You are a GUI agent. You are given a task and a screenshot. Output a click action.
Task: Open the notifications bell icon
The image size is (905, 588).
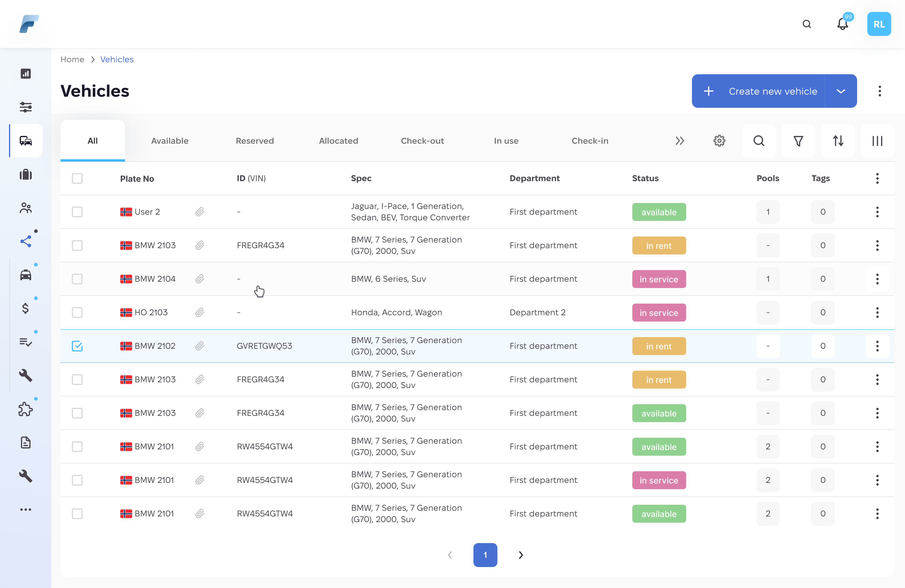tap(842, 24)
